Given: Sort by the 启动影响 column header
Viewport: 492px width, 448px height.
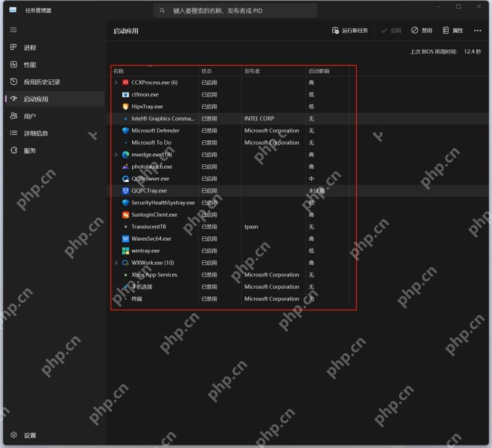Looking at the screenshot, I should 327,71.
